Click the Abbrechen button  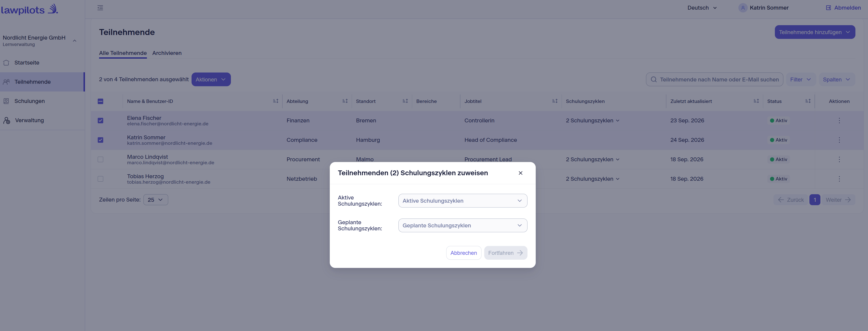pyautogui.click(x=463, y=253)
